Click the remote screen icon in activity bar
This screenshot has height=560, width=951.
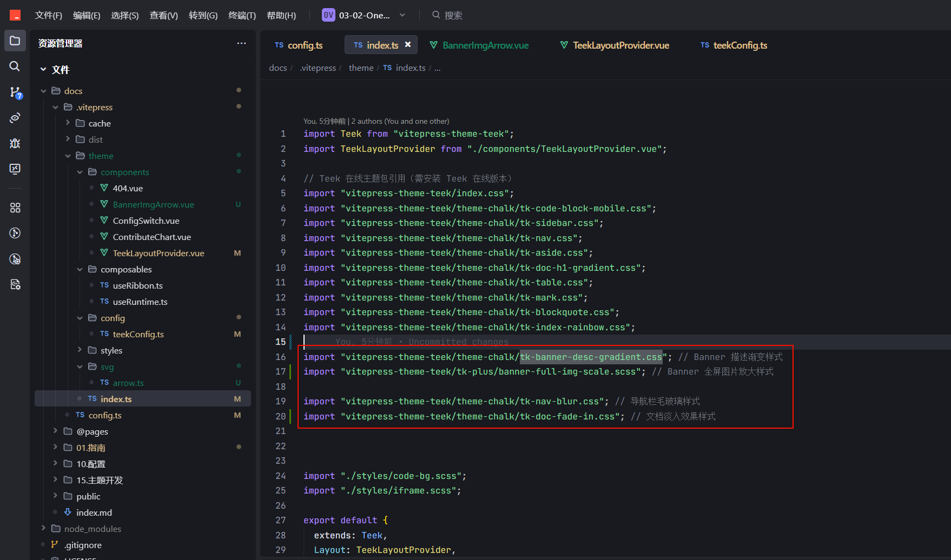pos(15,169)
